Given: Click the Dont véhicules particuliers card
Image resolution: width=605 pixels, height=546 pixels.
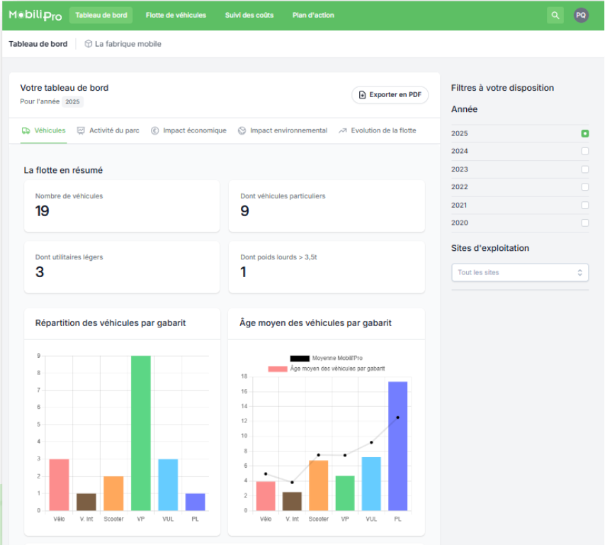Looking at the screenshot, I should tap(327, 206).
